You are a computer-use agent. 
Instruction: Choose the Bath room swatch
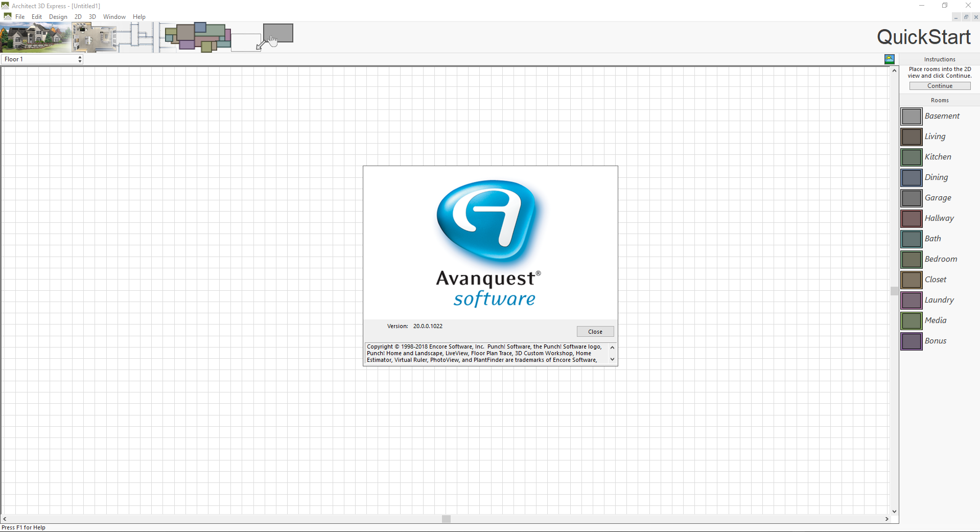[x=912, y=239]
